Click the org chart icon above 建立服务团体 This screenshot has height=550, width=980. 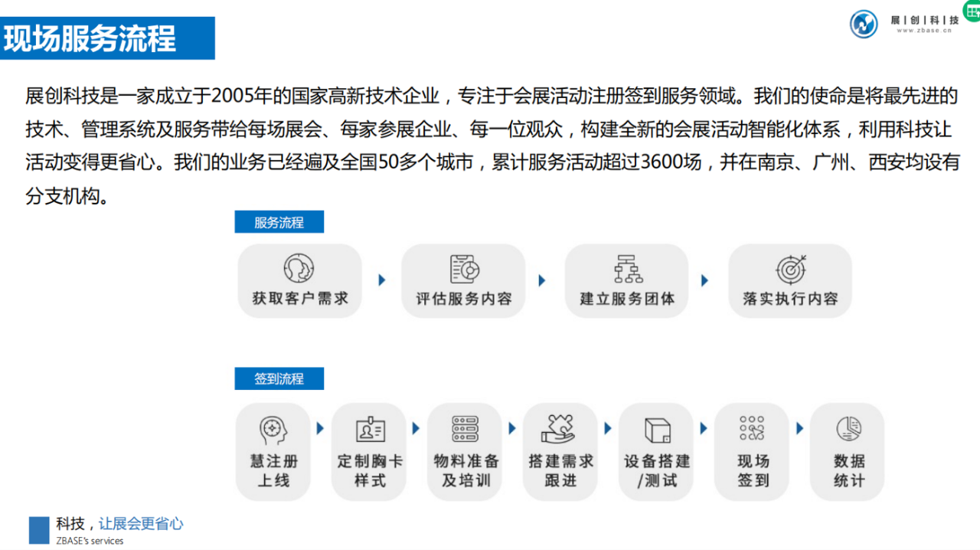click(628, 269)
